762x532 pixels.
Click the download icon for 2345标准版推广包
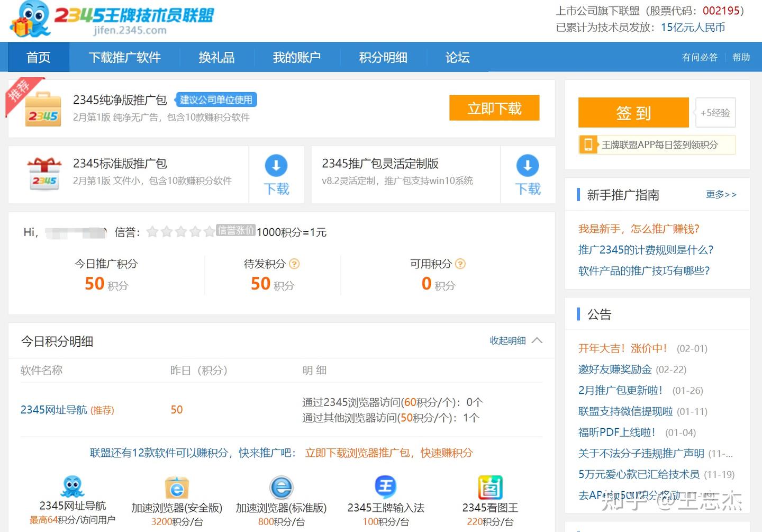(x=276, y=167)
